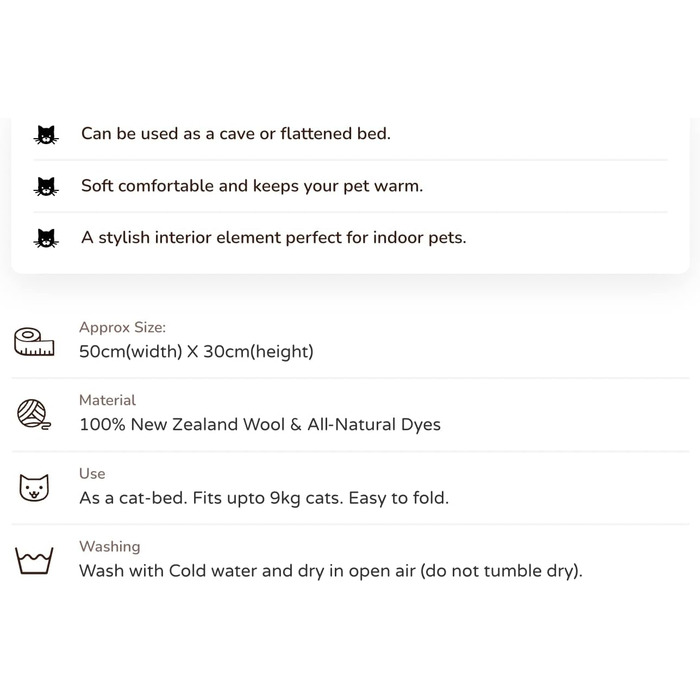Click the black cat icon beside stylish interior text
Viewport: 700px width, 700px height.
(x=46, y=238)
